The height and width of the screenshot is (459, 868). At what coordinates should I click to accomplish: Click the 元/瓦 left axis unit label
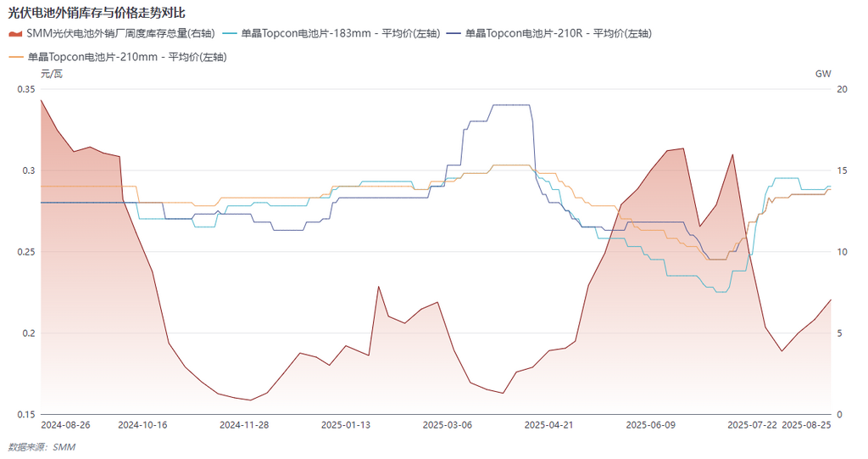52,74
